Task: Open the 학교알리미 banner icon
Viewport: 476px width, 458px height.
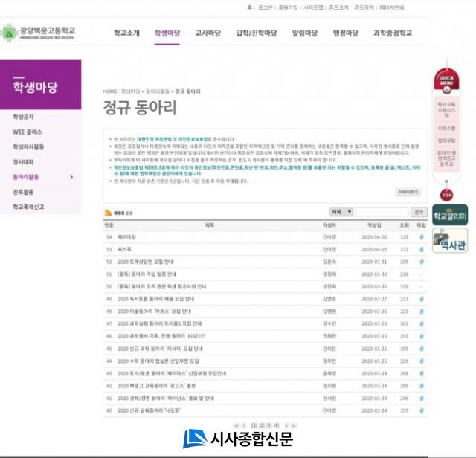Action: (449, 216)
